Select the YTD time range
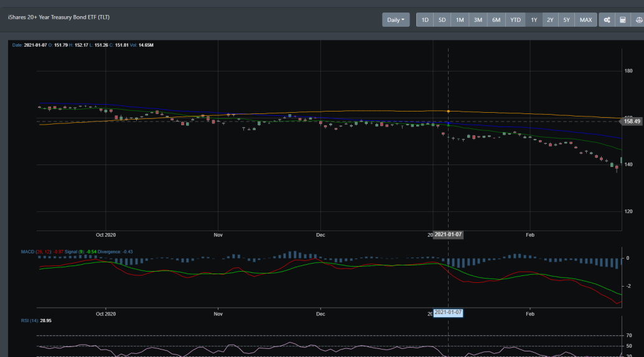Screen dimensions: 644x357 pos(515,20)
